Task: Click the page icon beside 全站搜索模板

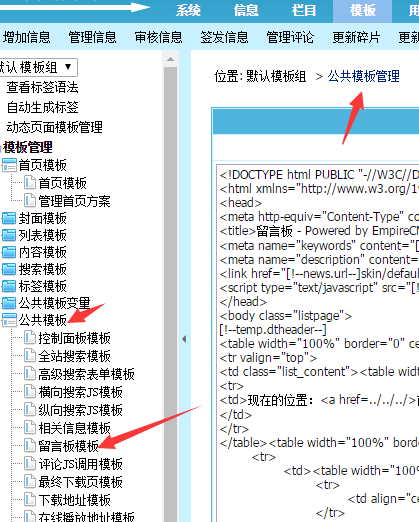Action: 30,356
